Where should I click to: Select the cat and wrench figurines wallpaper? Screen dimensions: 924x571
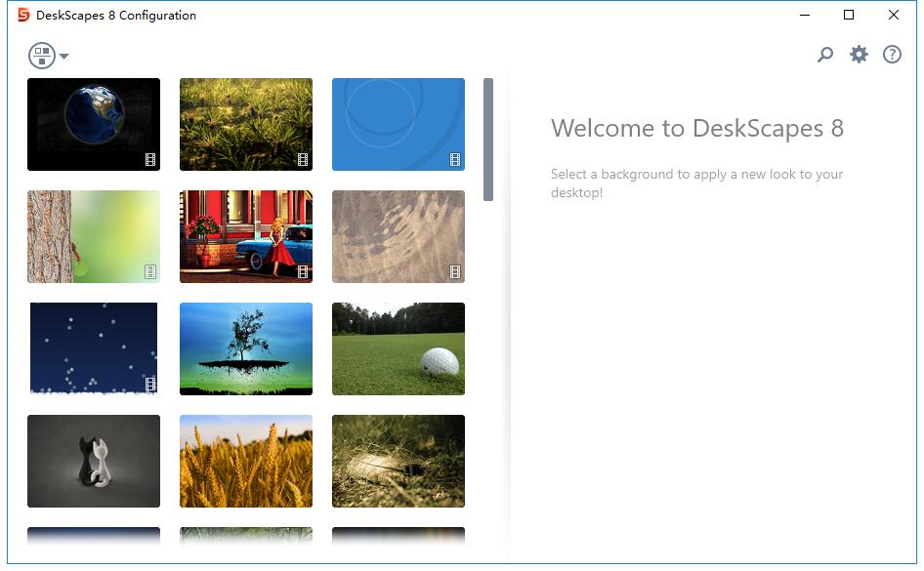pos(93,461)
